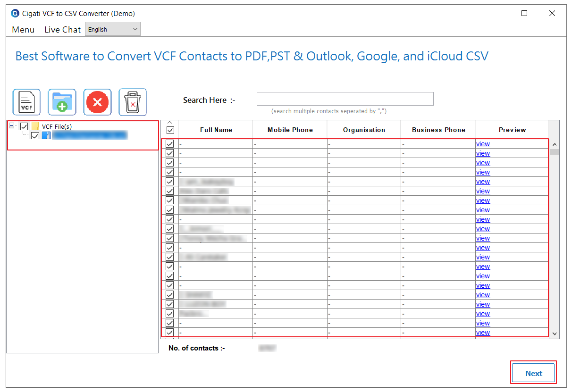Viewport: 572px width, 392px height.
Task: Select the VCF File(s) tree label
Action: (x=57, y=126)
